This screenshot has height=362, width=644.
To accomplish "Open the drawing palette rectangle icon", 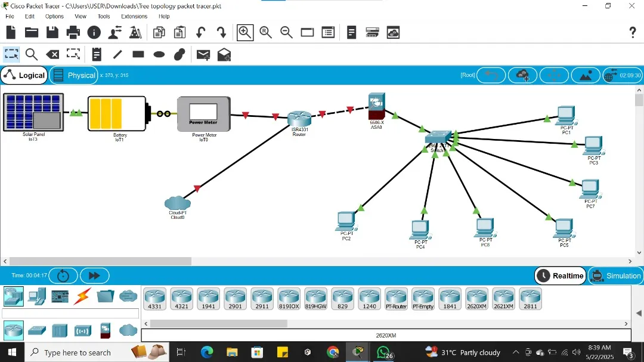I will [x=307, y=32].
